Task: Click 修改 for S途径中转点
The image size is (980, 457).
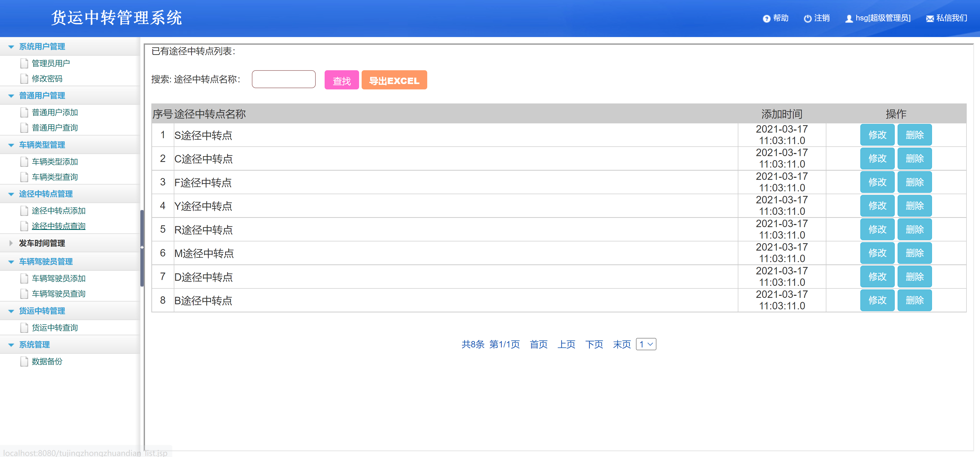Action: click(x=877, y=135)
